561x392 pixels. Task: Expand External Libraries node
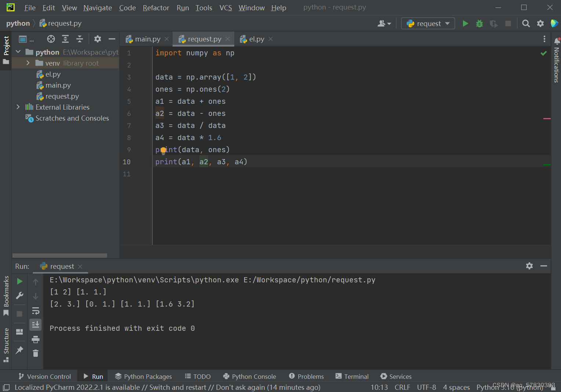click(x=18, y=107)
